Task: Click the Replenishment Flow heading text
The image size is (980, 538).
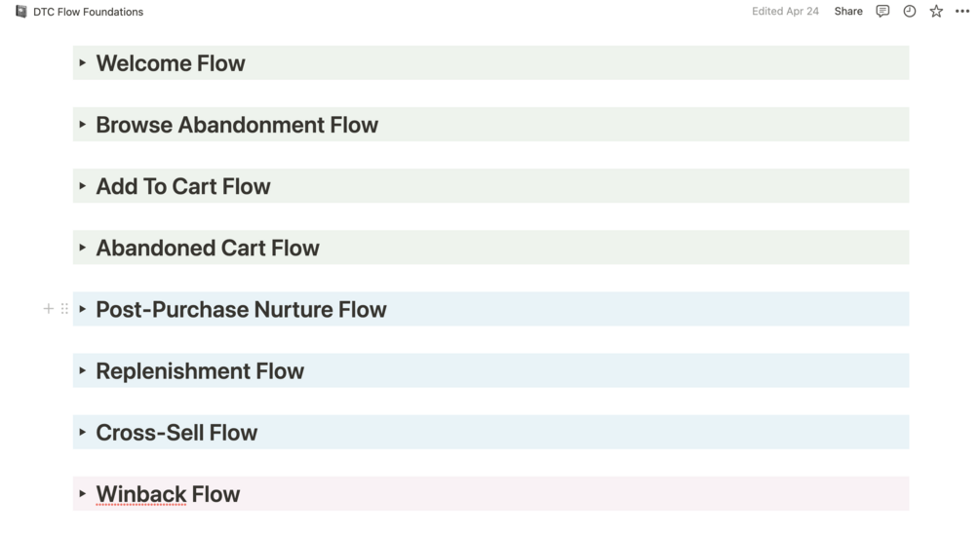Action: [200, 371]
